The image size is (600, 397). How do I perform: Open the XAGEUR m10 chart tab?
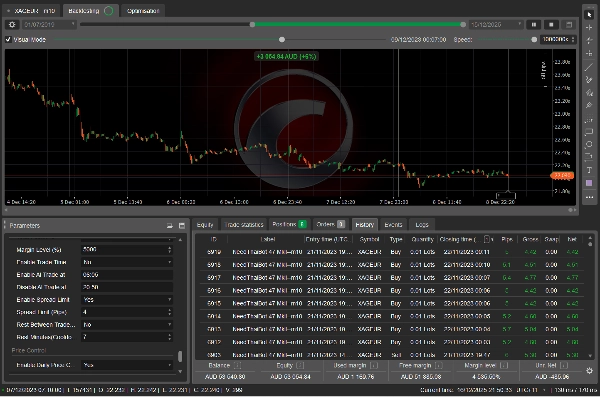(32, 11)
